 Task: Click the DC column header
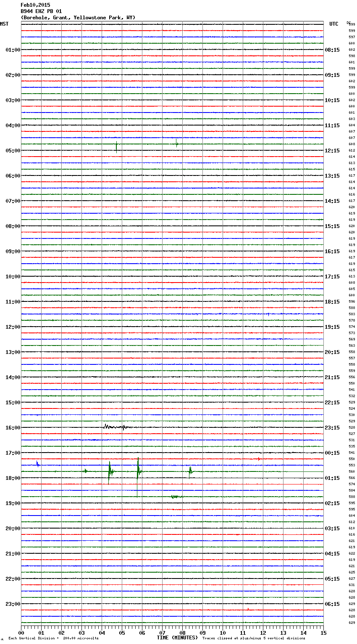point(349,22)
